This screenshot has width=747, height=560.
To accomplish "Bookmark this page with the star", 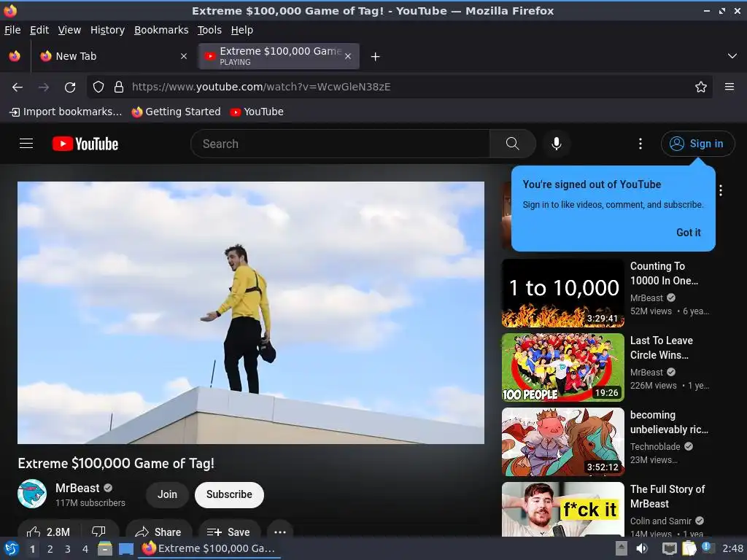I will tap(700, 87).
